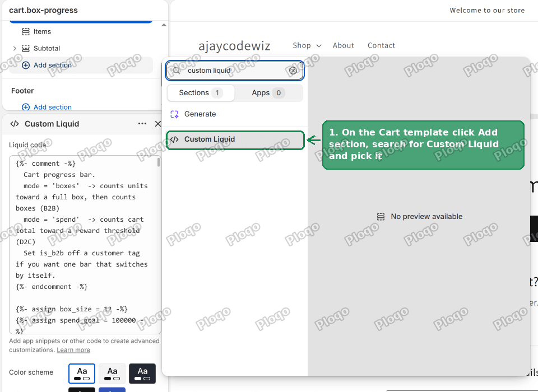Click the Liquid code editor scrollbar
The image size is (538, 392).
tap(159, 162)
